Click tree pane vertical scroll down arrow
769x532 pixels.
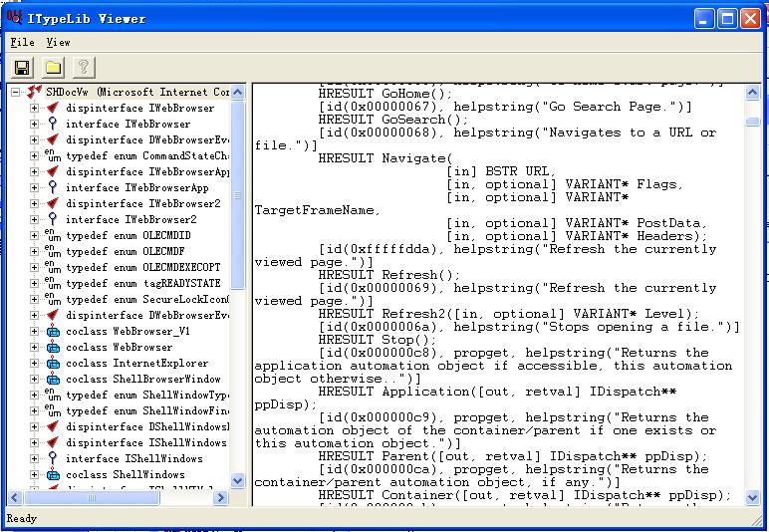click(237, 481)
